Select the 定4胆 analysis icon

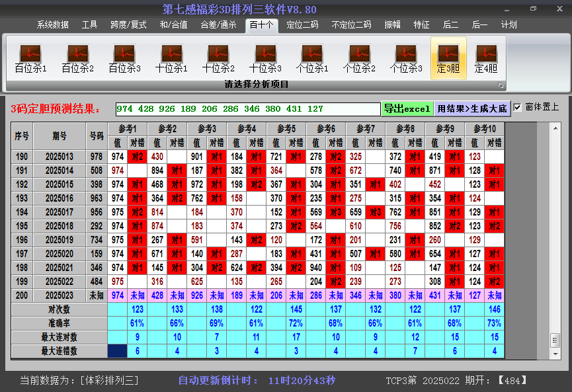[486, 58]
